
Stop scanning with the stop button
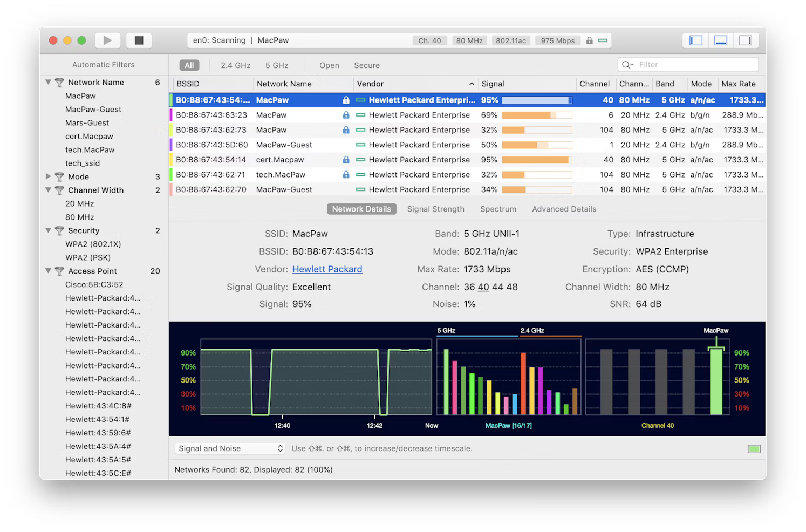click(x=139, y=40)
